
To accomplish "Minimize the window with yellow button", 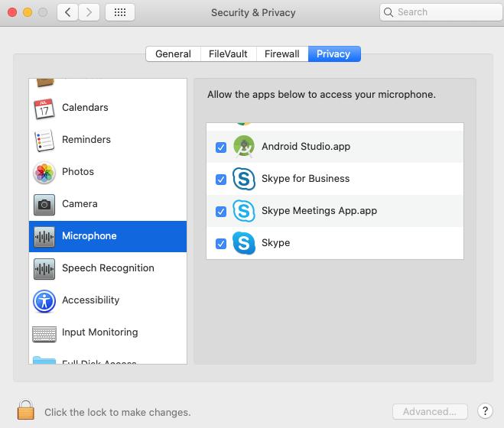I will click(x=28, y=12).
